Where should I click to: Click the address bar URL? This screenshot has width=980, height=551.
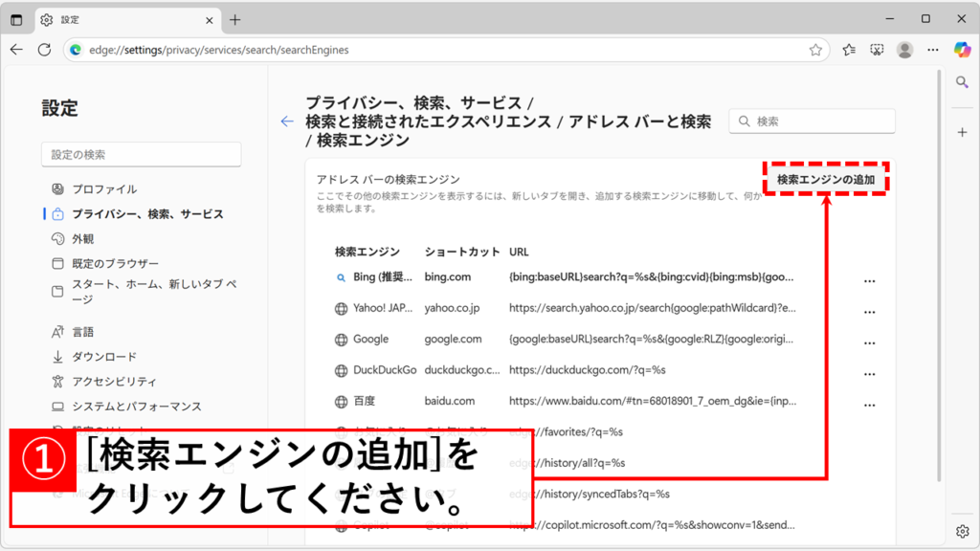pyautogui.click(x=219, y=50)
